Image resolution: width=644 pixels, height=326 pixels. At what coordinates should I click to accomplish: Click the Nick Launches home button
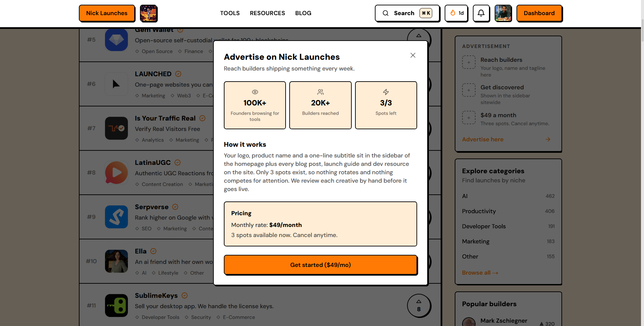point(107,13)
